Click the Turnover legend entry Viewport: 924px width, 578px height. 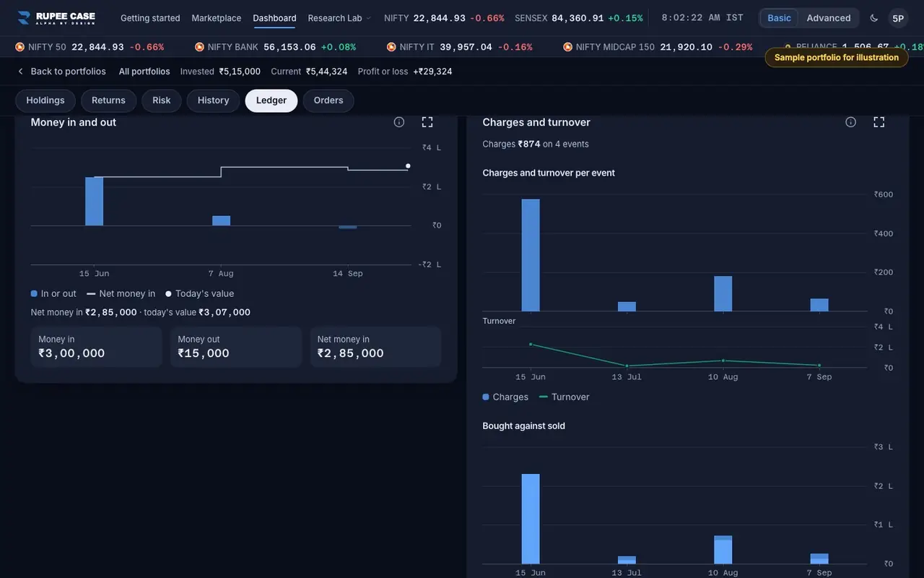pyautogui.click(x=564, y=397)
